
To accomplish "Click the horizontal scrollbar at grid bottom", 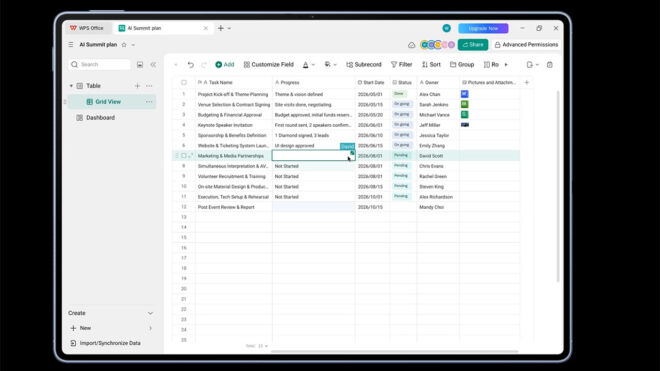I will [x=394, y=351].
